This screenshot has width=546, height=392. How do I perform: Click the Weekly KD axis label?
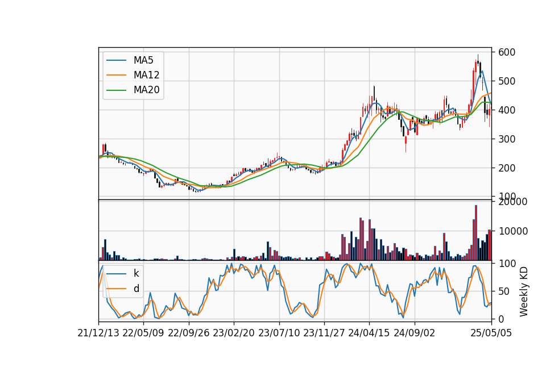523,291
